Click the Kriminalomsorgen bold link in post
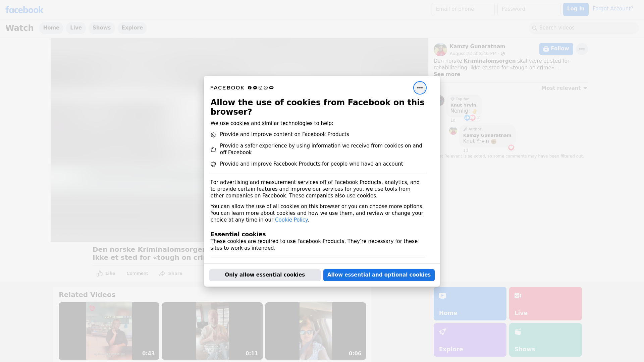Viewport: 644px width, 362px height. 489,61
